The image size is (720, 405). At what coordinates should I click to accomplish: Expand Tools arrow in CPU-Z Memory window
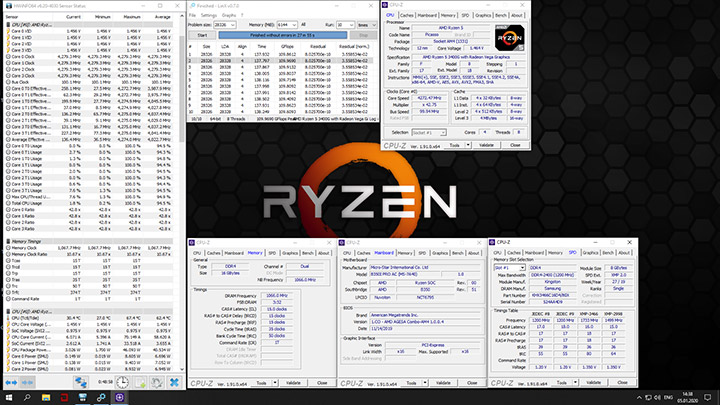point(275,383)
